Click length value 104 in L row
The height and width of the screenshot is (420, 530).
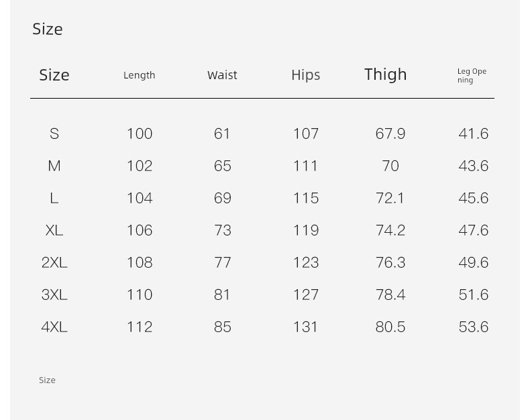pyautogui.click(x=140, y=198)
